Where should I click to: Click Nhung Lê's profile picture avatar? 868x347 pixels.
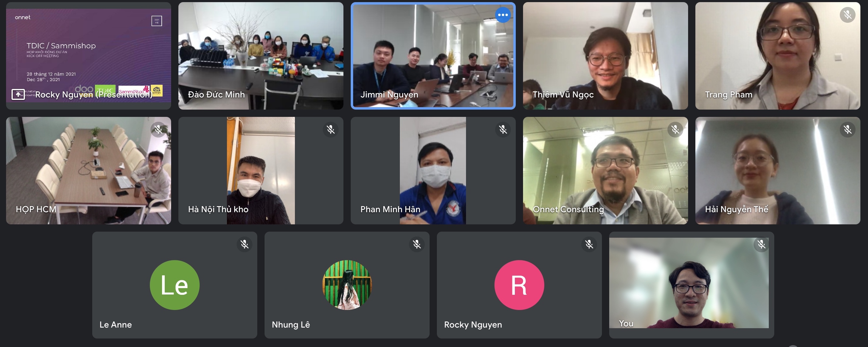click(347, 285)
